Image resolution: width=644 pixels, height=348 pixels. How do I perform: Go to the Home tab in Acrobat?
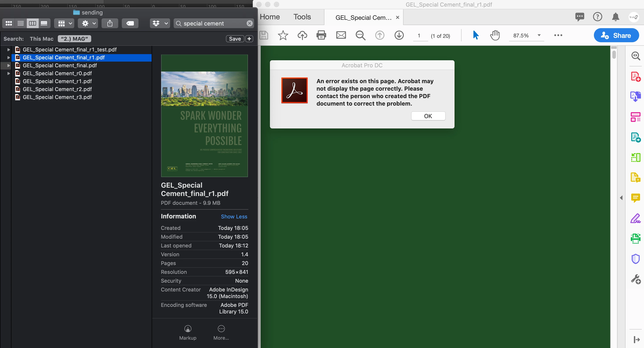[x=270, y=17]
